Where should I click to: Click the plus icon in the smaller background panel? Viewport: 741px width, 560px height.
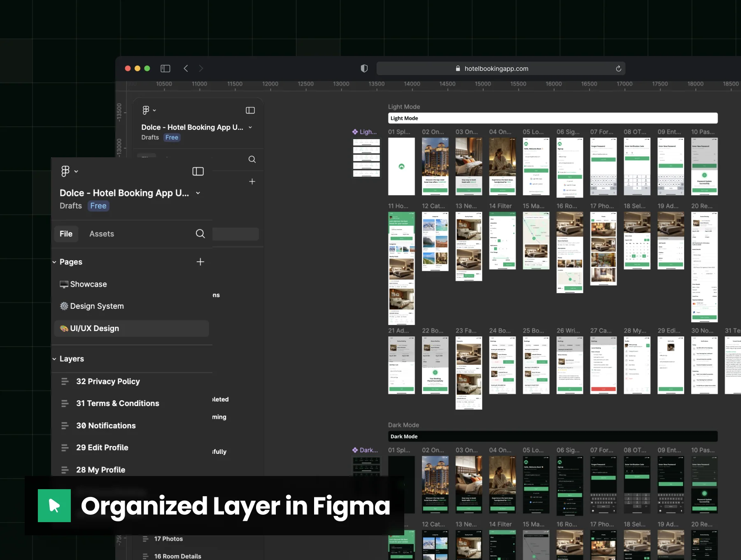click(x=252, y=182)
